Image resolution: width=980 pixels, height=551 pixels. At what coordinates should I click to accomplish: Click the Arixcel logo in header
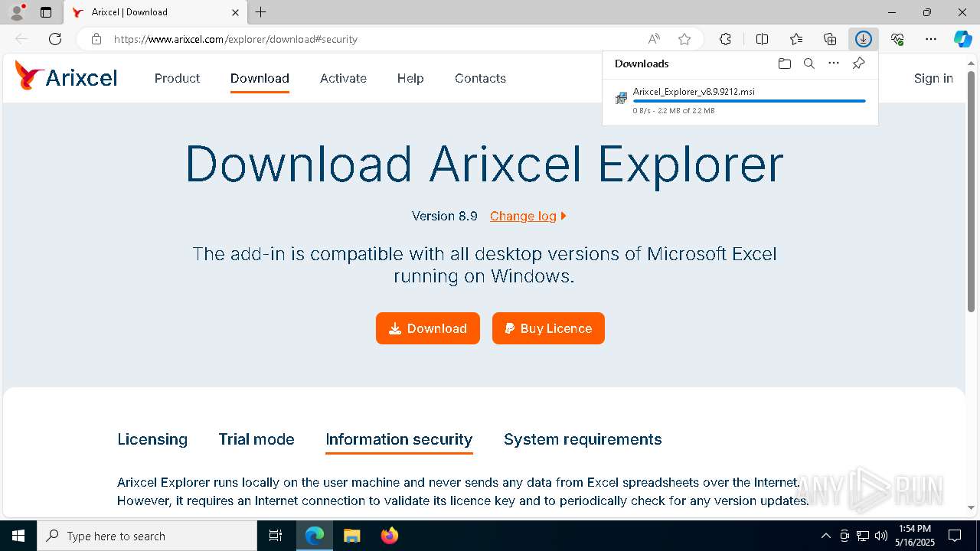click(x=66, y=77)
